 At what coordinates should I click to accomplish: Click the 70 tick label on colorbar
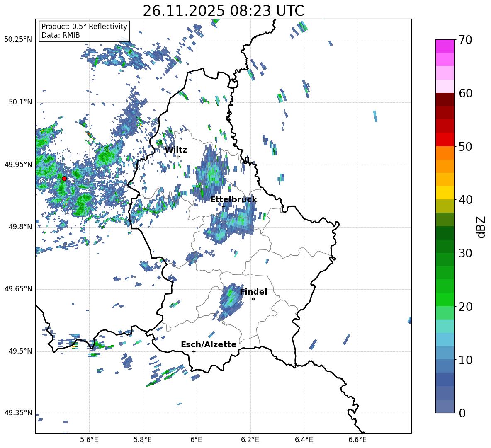point(466,40)
